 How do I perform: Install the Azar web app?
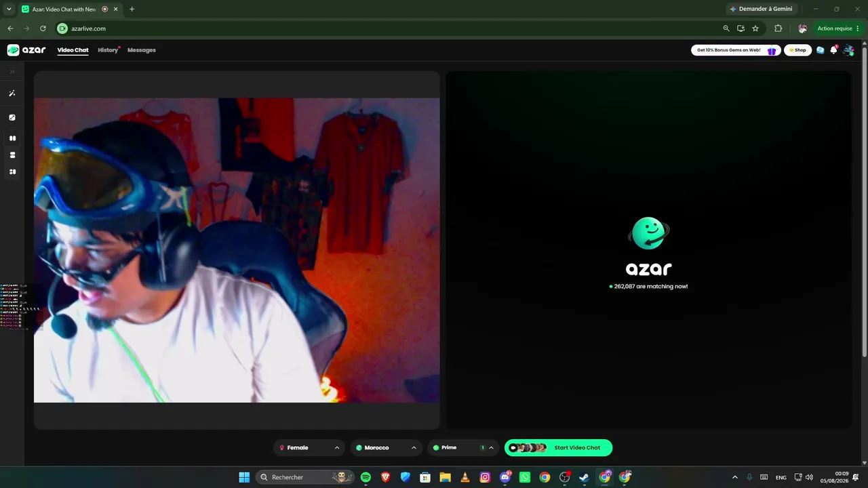741,28
